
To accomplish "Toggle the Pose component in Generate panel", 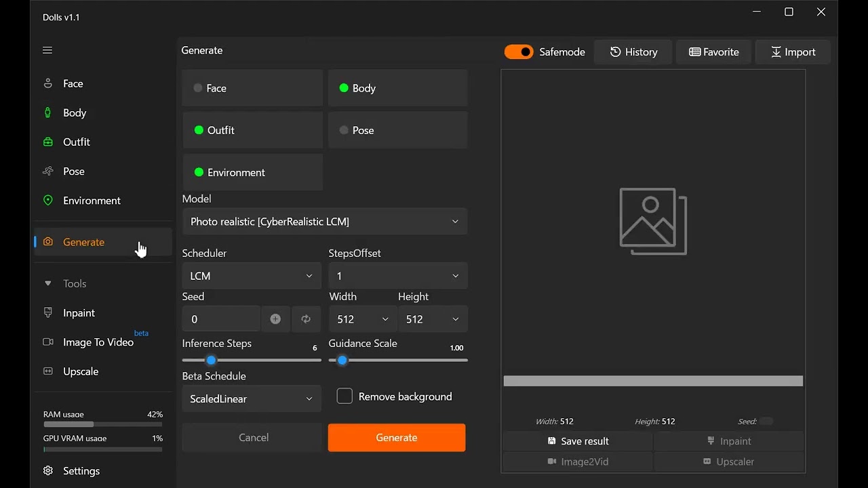I will [397, 130].
